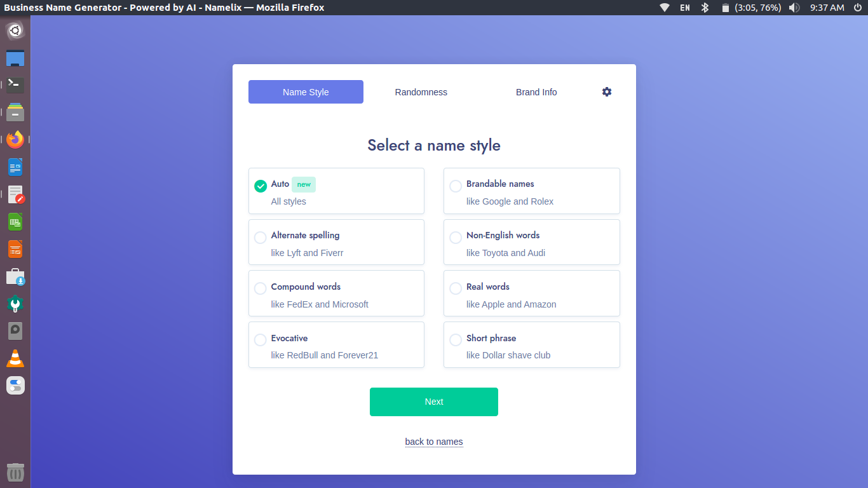Launch VLC media player from the dock
This screenshot has height=488, width=868.
click(15, 358)
